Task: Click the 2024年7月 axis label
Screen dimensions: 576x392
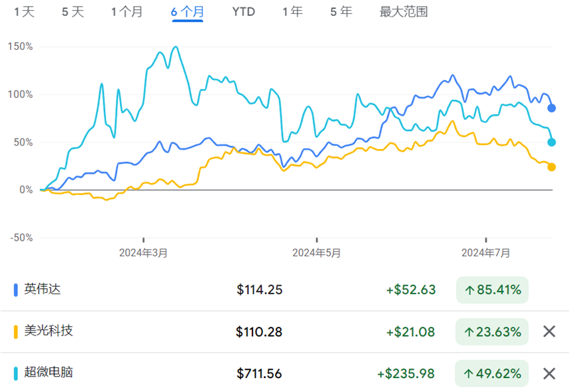Action: 485,253
